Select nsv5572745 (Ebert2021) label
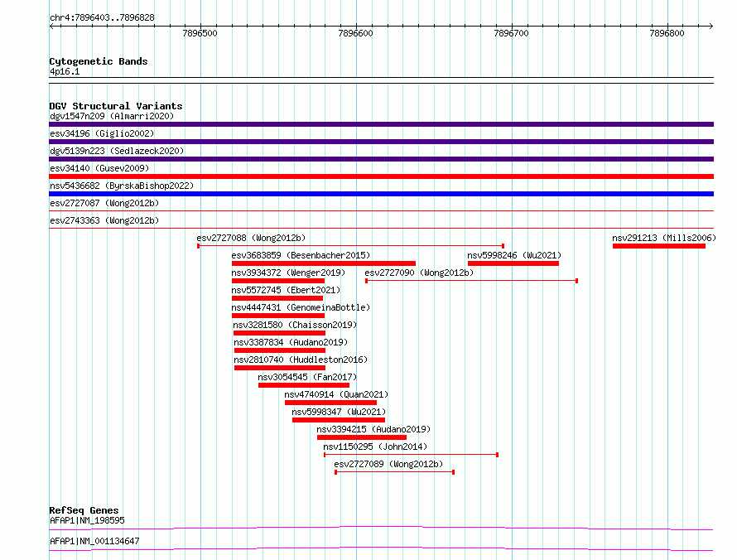 tap(286, 290)
